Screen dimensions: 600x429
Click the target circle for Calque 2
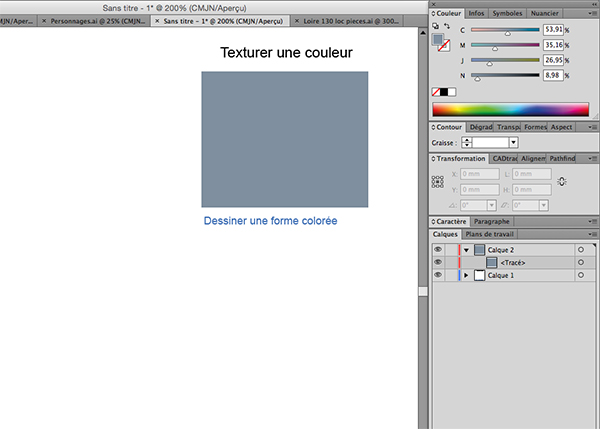580,249
